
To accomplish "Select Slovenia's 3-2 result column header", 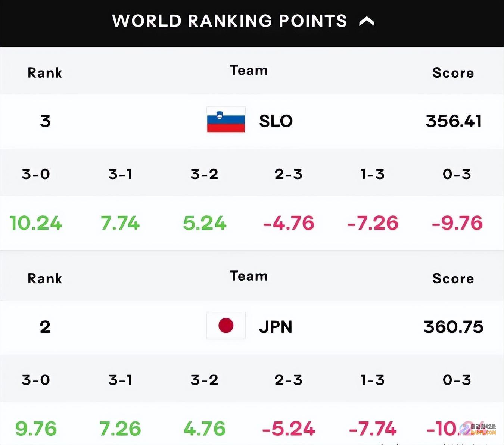I will pos(204,174).
